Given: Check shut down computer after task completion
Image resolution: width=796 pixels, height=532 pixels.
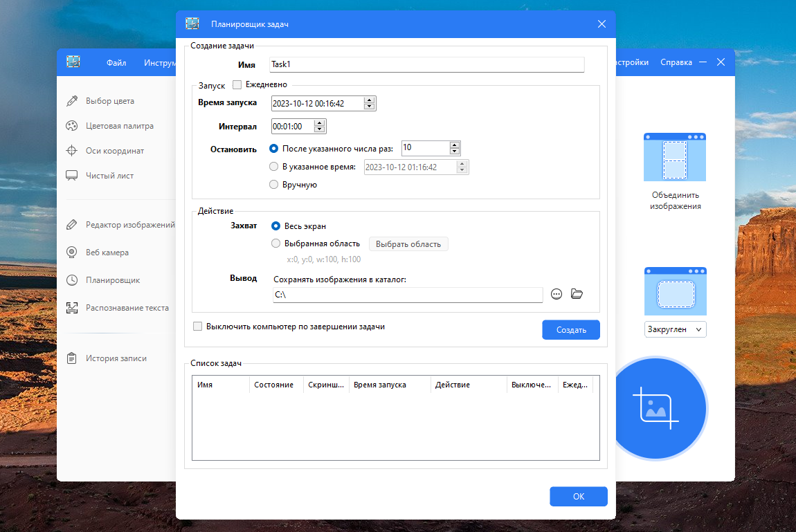Looking at the screenshot, I should point(197,327).
